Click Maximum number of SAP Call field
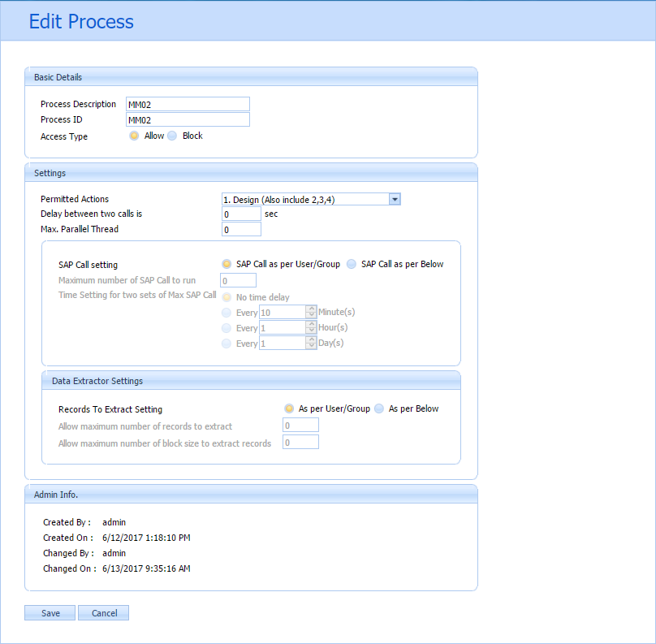The height and width of the screenshot is (644, 656). pos(238,280)
